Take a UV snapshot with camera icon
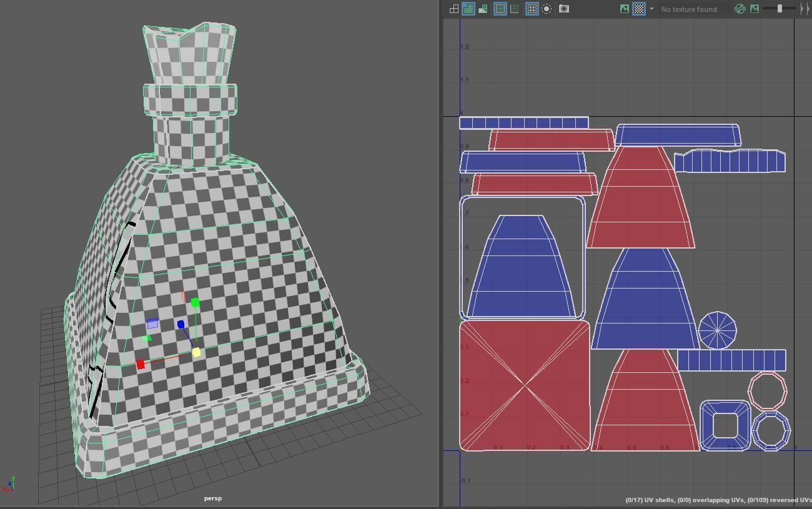This screenshot has height=509, width=812. [564, 9]
